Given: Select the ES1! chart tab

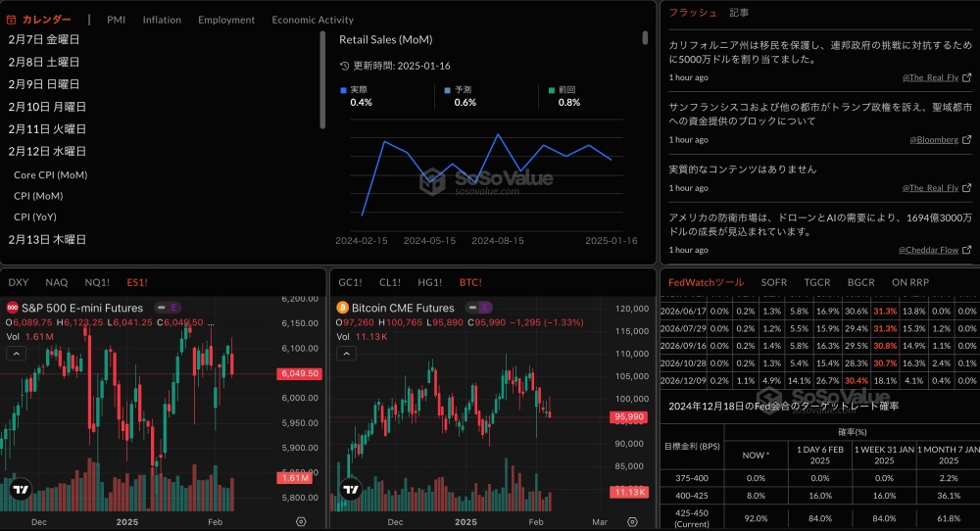Looking at the screenshot, I should 137,282.
